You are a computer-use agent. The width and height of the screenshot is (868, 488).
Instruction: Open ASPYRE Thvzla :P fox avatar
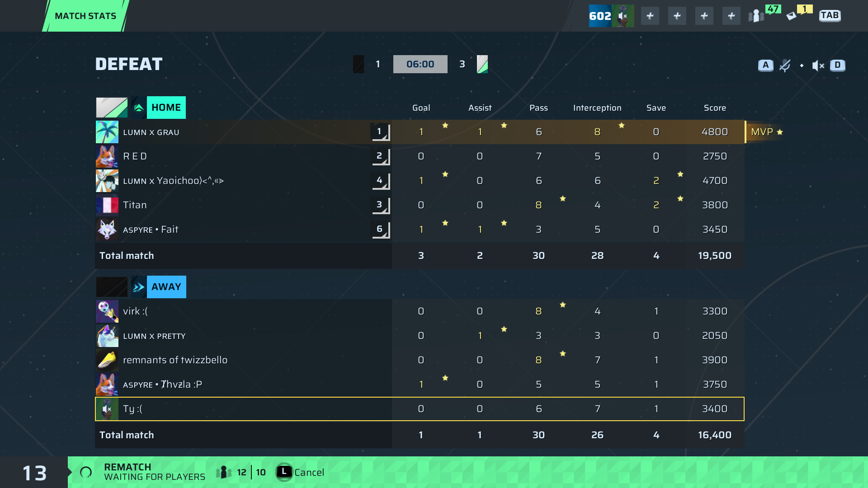point(107,385)
